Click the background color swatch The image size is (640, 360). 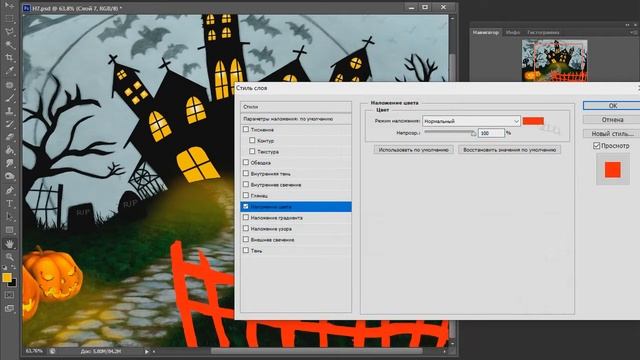[x=13, y=283]
